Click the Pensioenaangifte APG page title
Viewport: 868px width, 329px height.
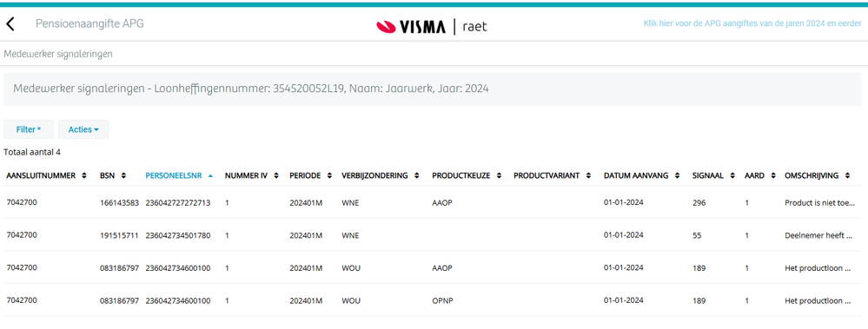click(x=89, y=23)
